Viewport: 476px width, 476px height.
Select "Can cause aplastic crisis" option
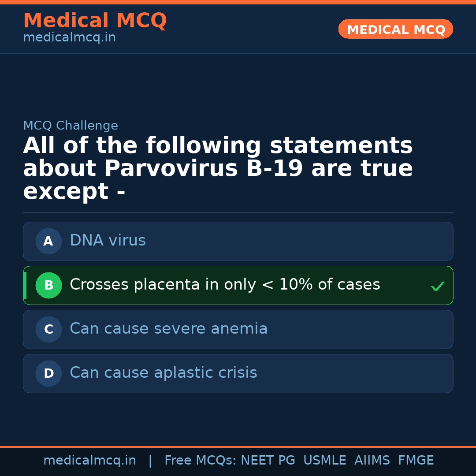(163, 373)
